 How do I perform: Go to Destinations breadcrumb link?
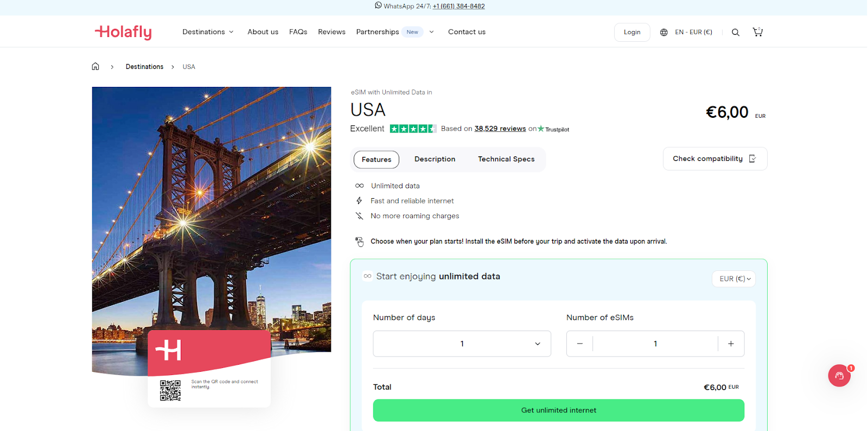pos(144,67)
